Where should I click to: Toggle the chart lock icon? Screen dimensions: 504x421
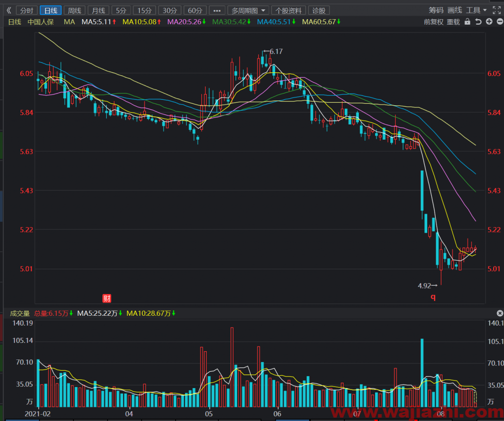click(468, 22)
